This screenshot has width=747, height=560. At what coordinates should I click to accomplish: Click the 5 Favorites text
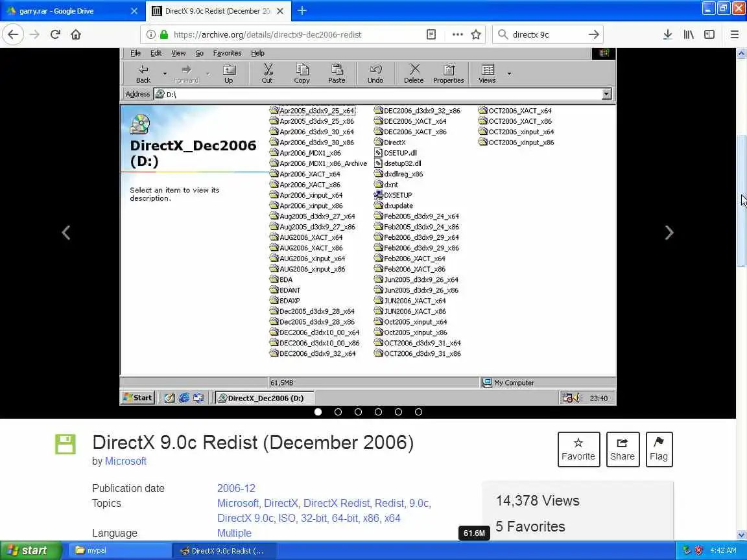coord(530,526)
